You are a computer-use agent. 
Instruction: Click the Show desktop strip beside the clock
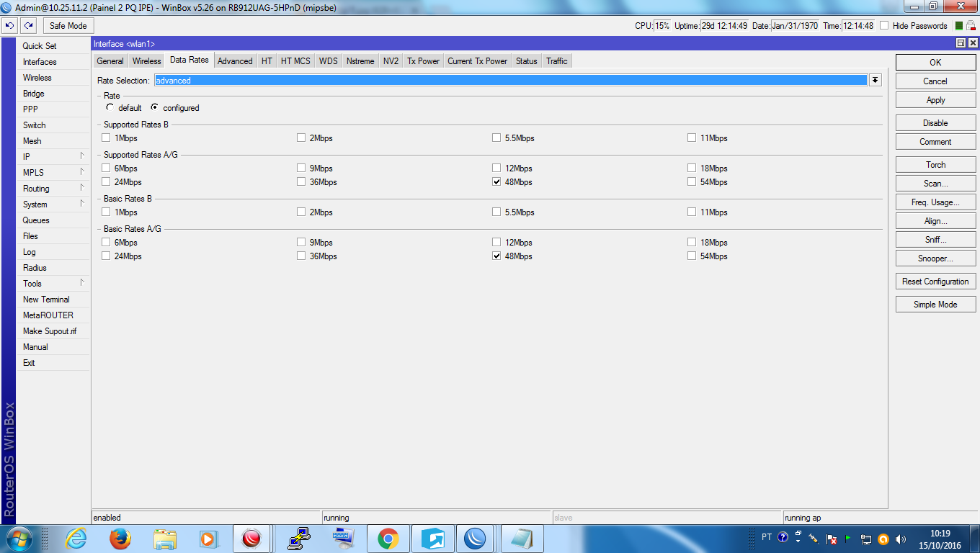974,539
